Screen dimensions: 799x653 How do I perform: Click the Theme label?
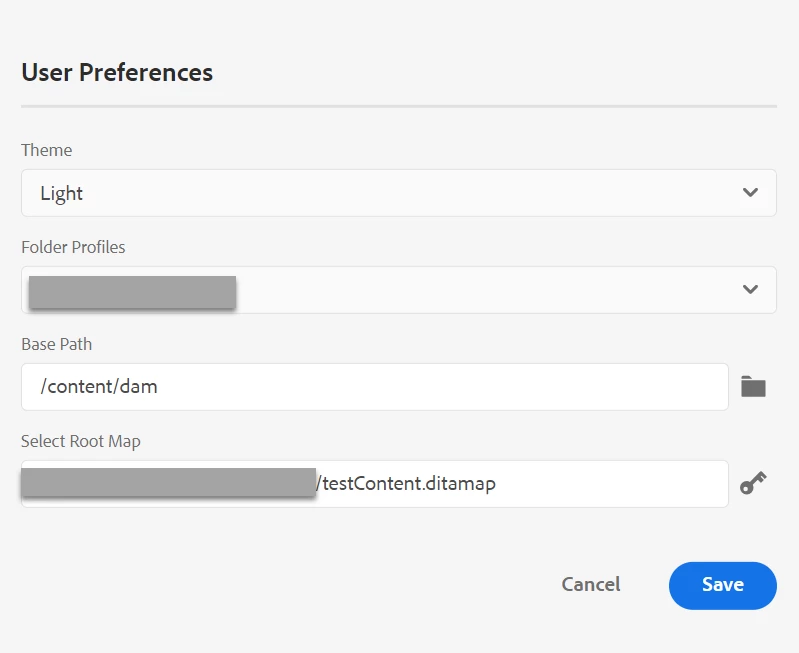coord(47,150)
